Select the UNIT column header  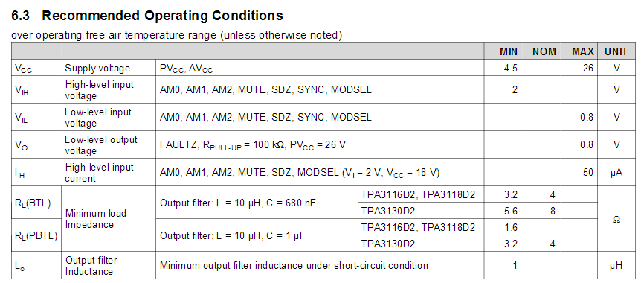(x=616, y=52)
